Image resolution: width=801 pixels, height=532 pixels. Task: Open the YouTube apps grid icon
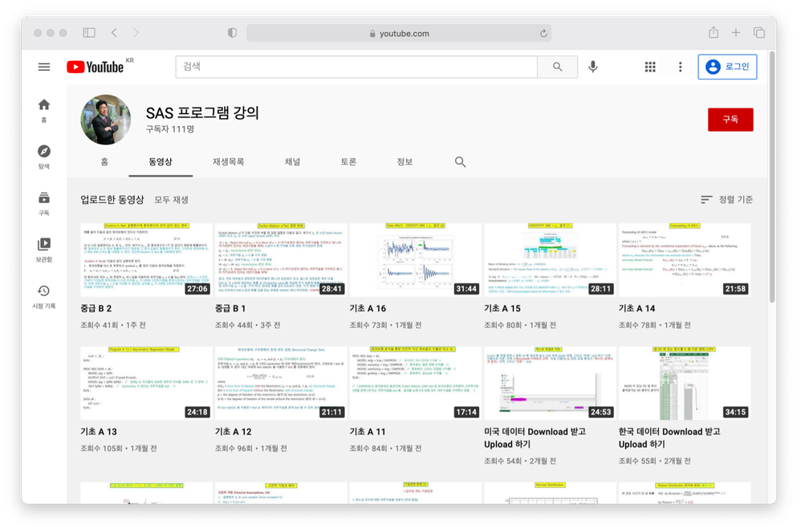(650, 67)
